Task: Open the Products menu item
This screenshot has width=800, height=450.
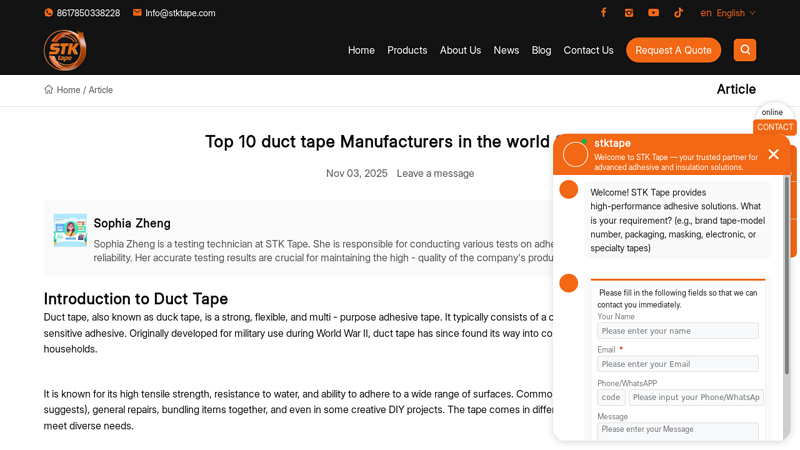Action: 407,50
